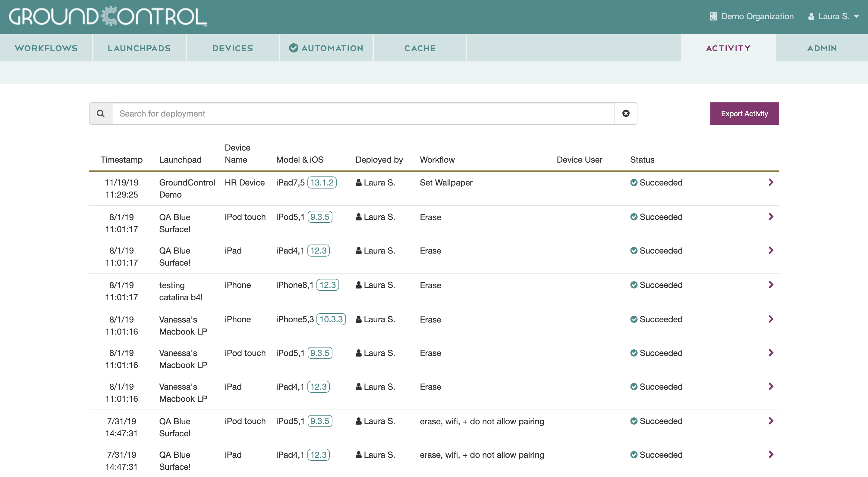Screen dimensions: 868x477
Task: Click the Device User column header
Action: pos(579,160)
